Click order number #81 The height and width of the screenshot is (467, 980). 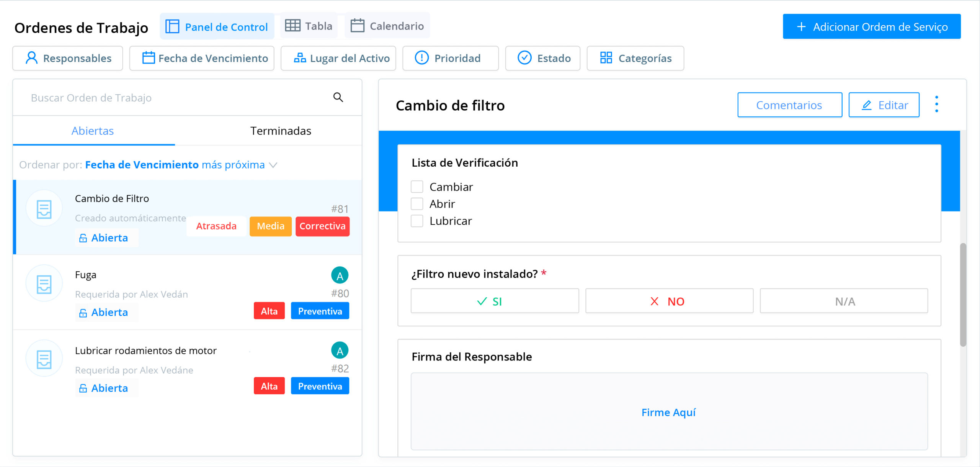(x=340, y=209)
